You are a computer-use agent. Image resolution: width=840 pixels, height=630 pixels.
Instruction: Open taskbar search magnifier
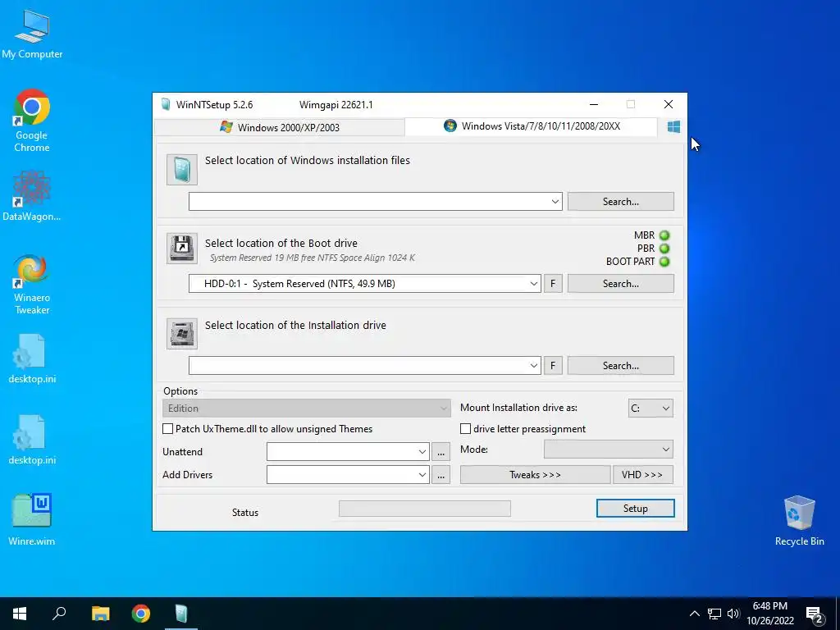pos(59,614)
